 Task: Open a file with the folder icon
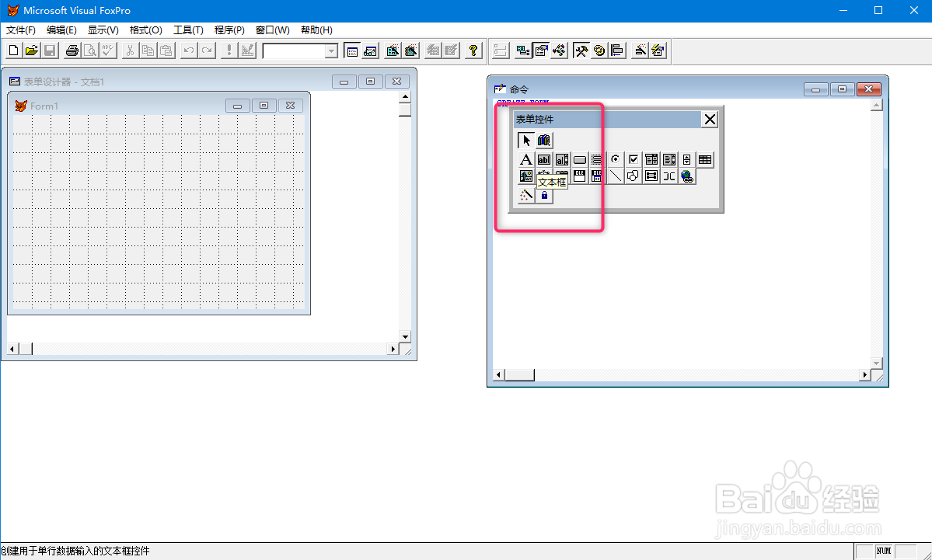[x=32, y=51]
